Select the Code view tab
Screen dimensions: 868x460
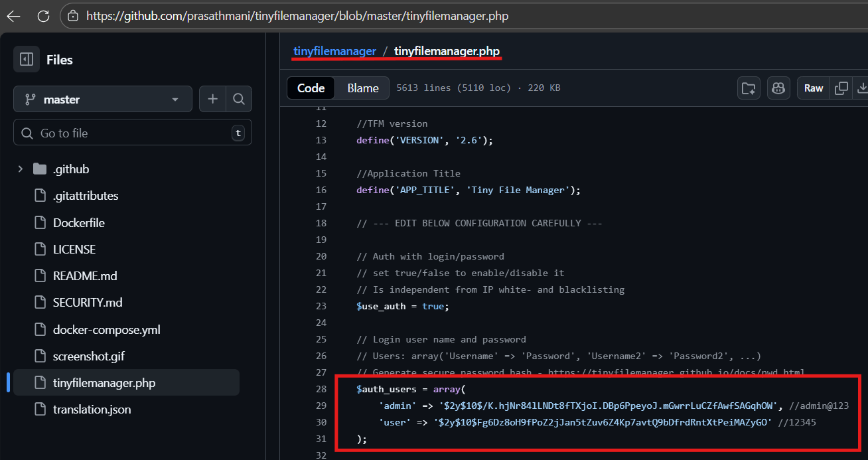click(x=311, y=88)
